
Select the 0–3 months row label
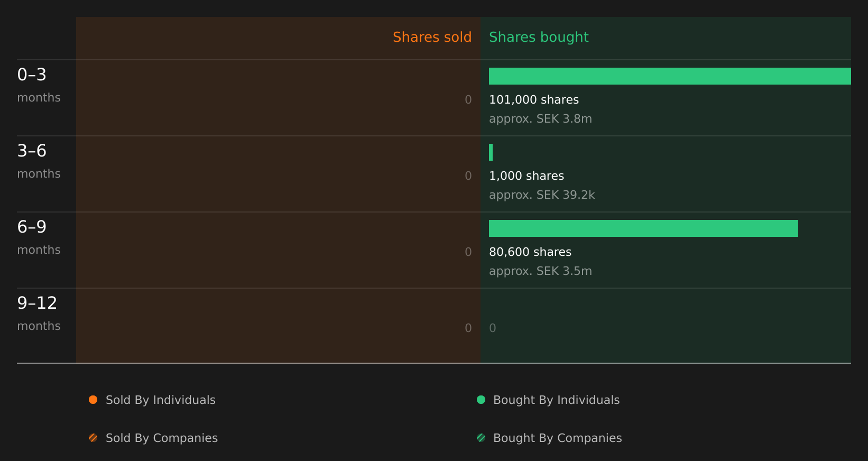(39, 85)
